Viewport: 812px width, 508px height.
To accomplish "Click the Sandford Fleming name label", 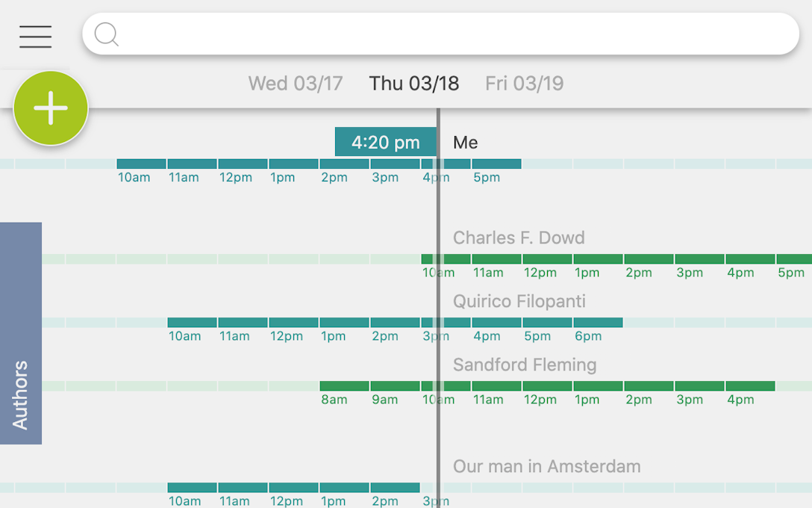I will (525, 365).
